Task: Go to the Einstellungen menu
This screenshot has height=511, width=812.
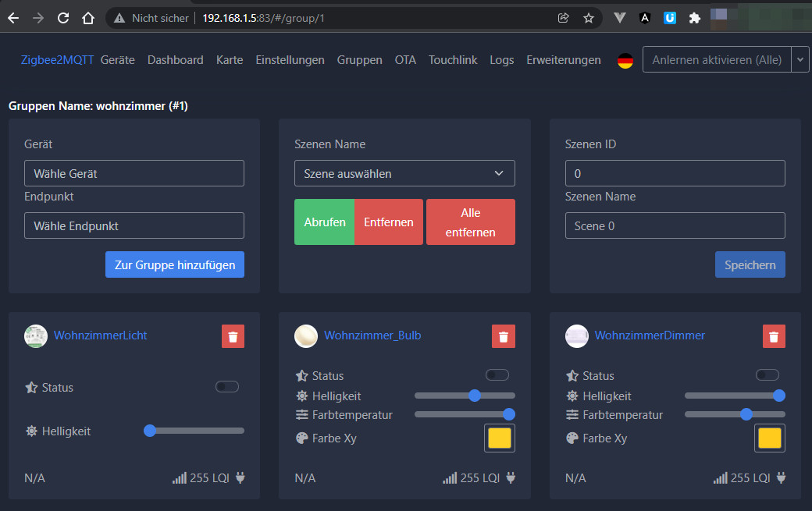Action: click(x=290, y=60)
